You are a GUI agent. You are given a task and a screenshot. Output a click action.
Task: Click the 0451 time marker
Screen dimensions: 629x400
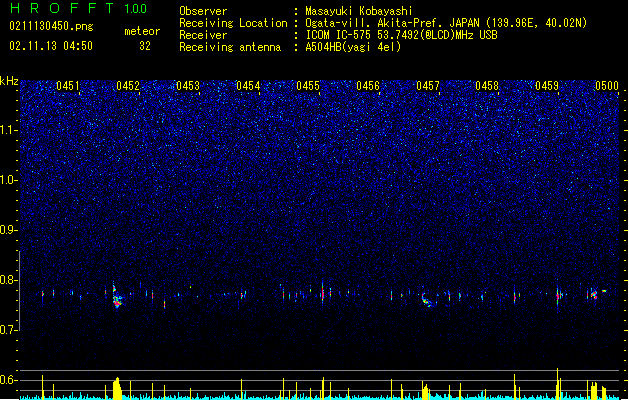pos(68,86)
